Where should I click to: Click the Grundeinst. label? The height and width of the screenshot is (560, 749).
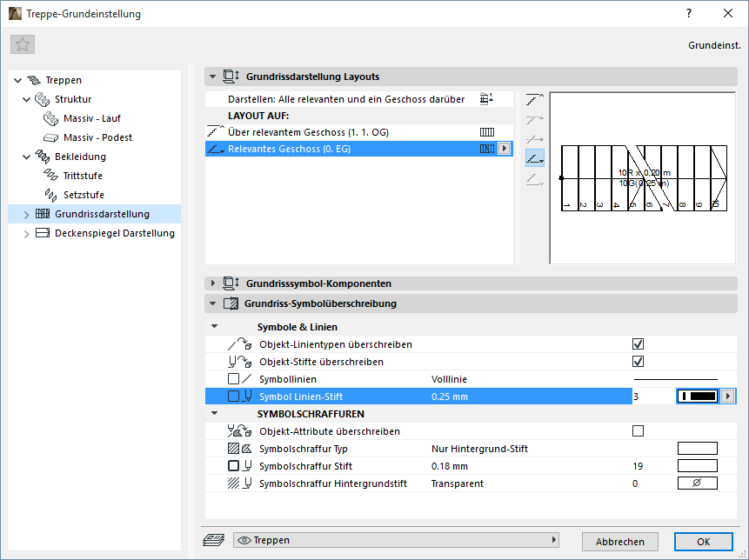click(714, 45)
